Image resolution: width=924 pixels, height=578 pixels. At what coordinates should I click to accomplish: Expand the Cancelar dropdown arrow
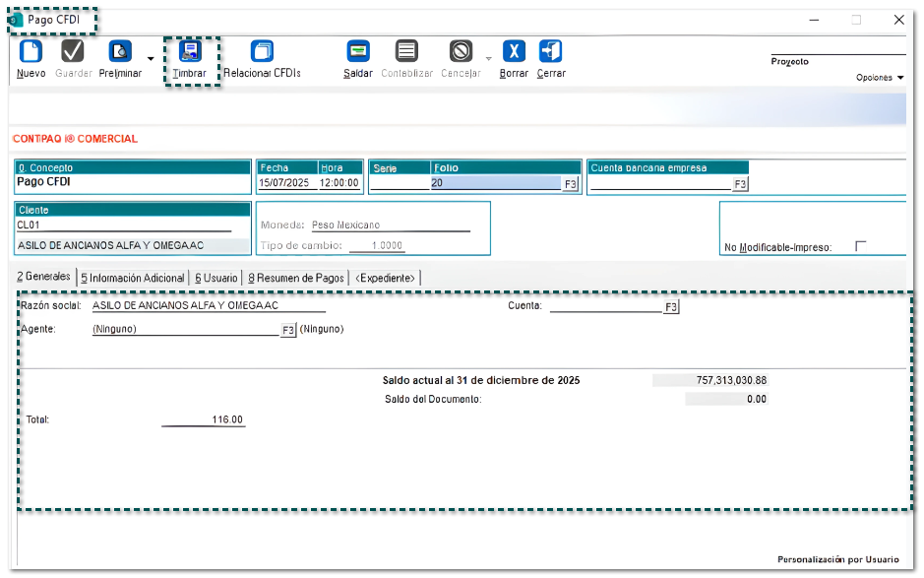pyautogui.click(x=488, y=59)
